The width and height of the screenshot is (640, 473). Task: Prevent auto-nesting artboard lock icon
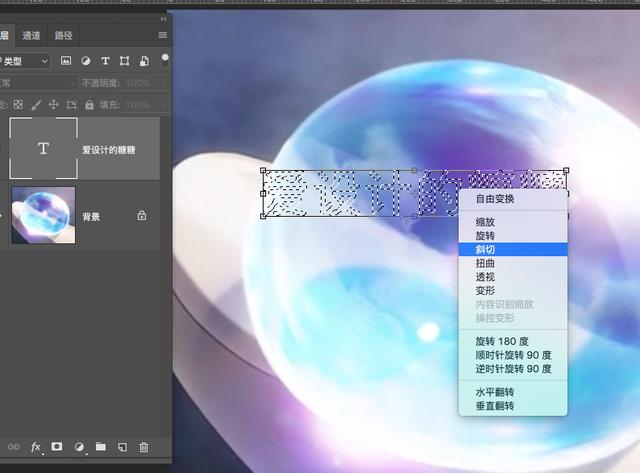point(71,105)
